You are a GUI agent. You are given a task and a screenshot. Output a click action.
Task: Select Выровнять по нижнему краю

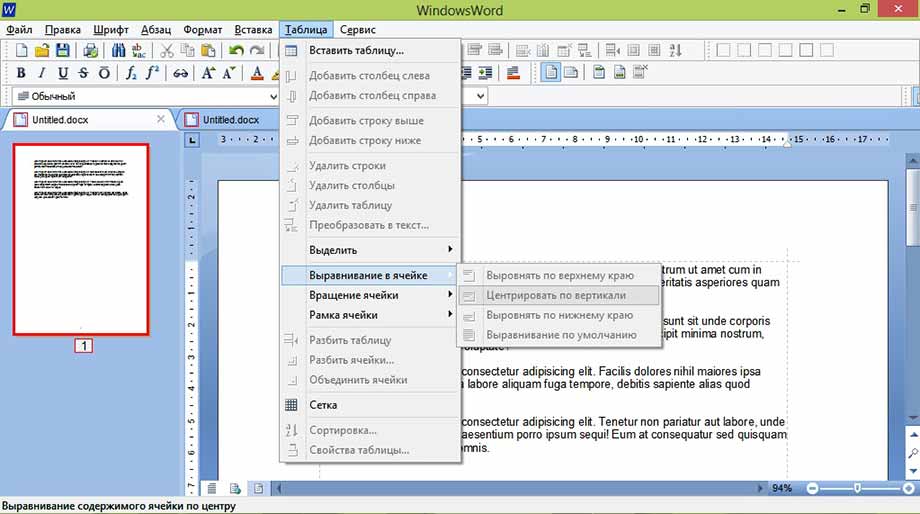(x=559, y=315)
